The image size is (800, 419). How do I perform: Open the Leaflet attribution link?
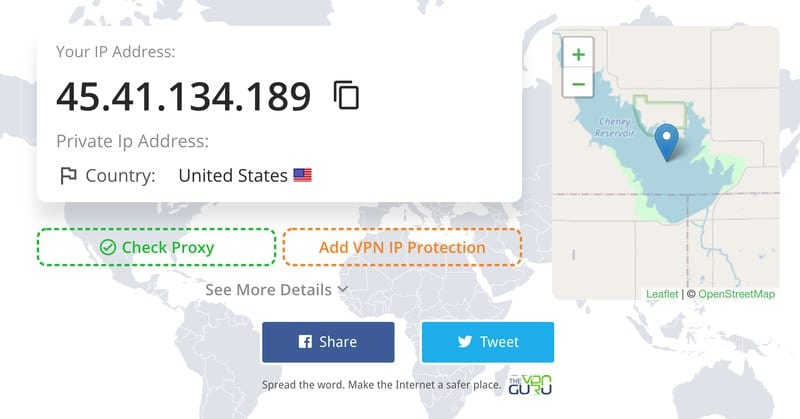point(662,294)
